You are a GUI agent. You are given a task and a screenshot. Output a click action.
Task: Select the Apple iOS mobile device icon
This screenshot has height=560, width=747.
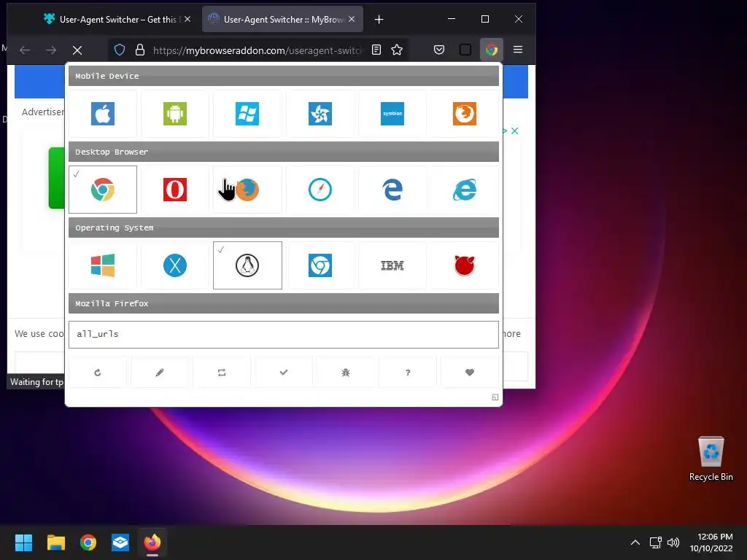[x=103, y=114]
